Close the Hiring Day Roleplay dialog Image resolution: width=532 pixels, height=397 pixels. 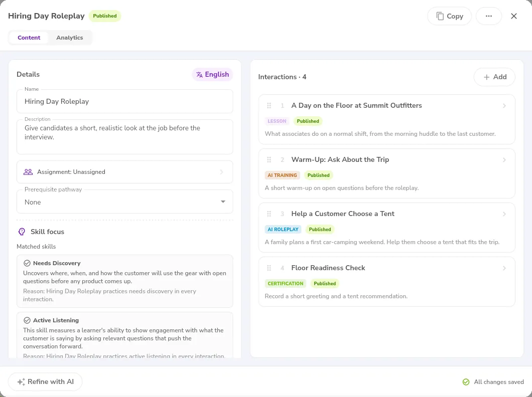[513, 16]
